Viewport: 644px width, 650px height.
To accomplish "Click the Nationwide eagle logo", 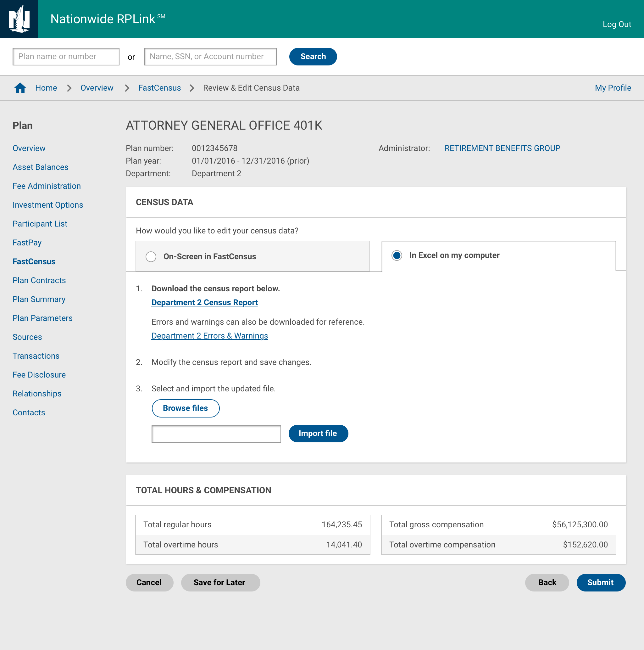I will click(x=19, y=19).
